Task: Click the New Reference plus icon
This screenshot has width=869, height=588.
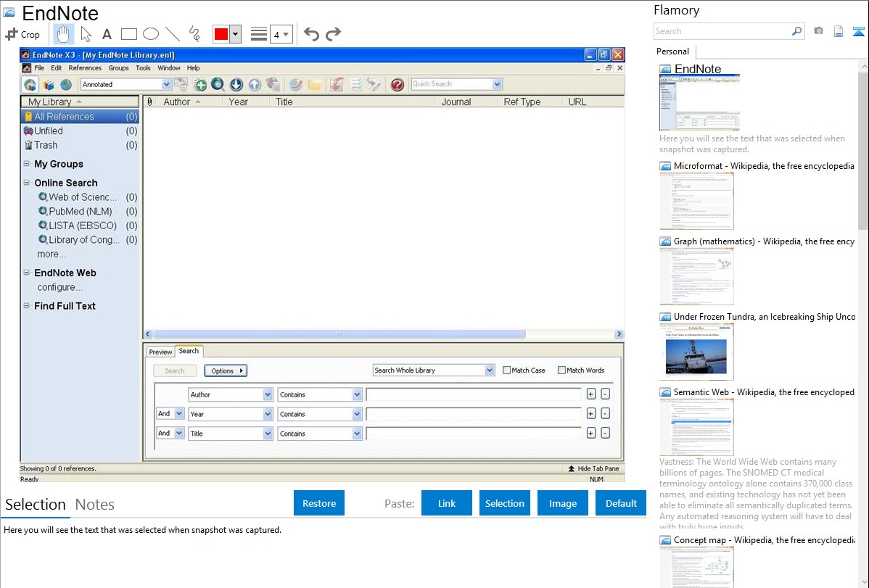Action: tap(200, 84)
